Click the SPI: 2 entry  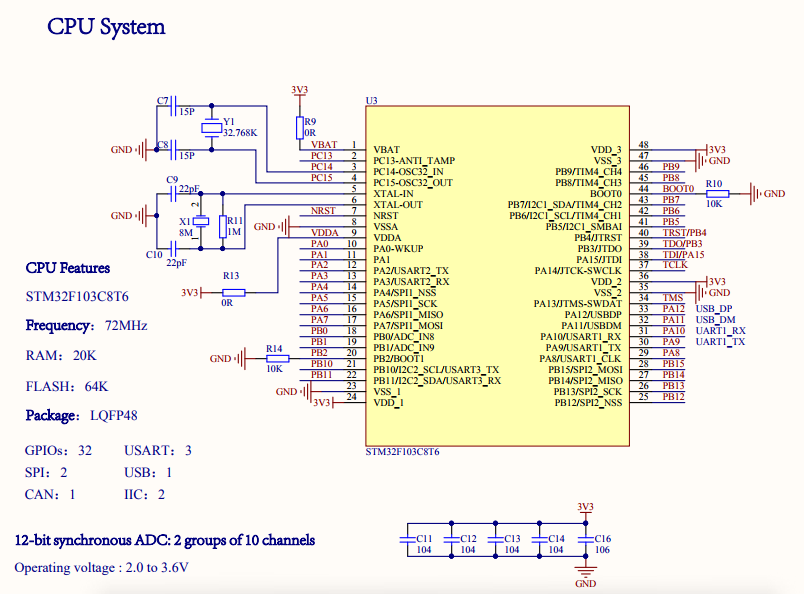point(46,472)
